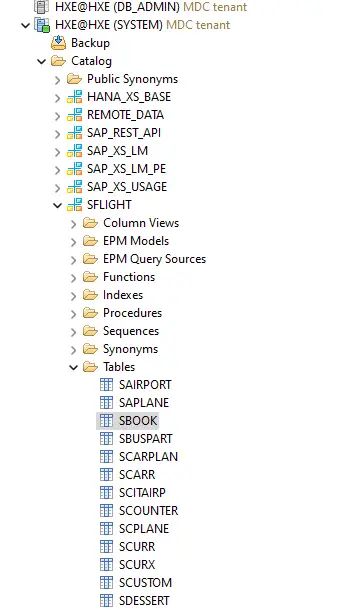361x610 pixels.
Task: Select the SCARPLAN table name
Action: point(148,457)
